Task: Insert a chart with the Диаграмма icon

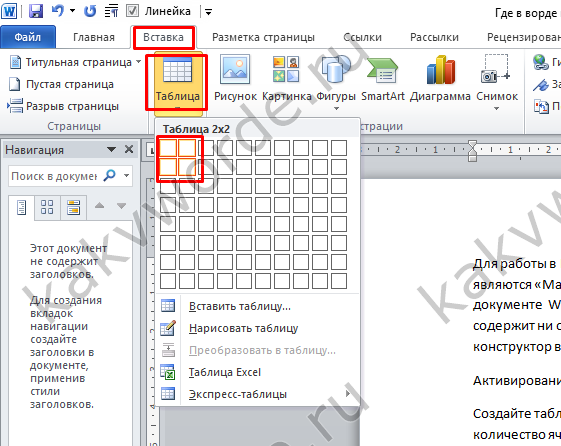Action: click(440, 79)
